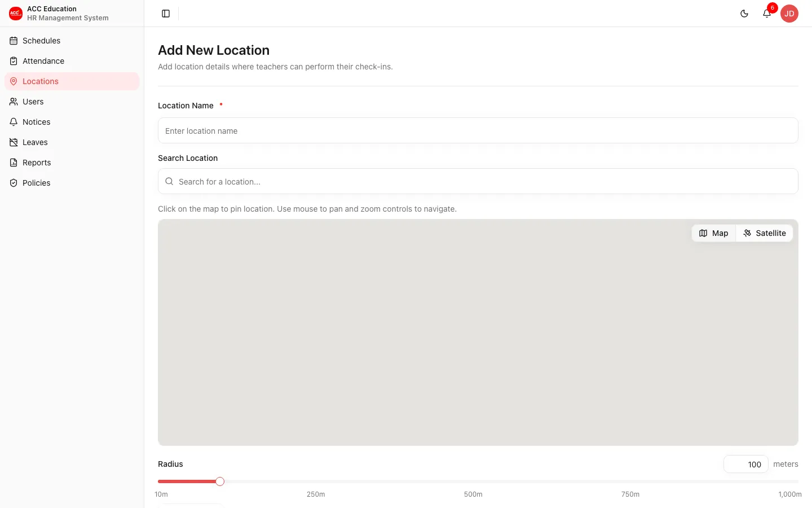Set radius slider near 750m mark

click(630, 481)
